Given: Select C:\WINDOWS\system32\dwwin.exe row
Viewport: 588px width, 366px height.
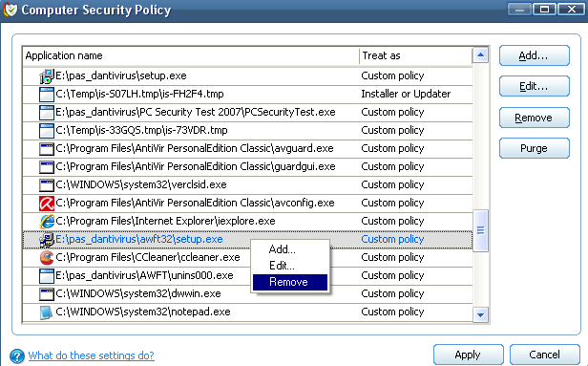Looking at the screenshot, I should click(247, 294).
